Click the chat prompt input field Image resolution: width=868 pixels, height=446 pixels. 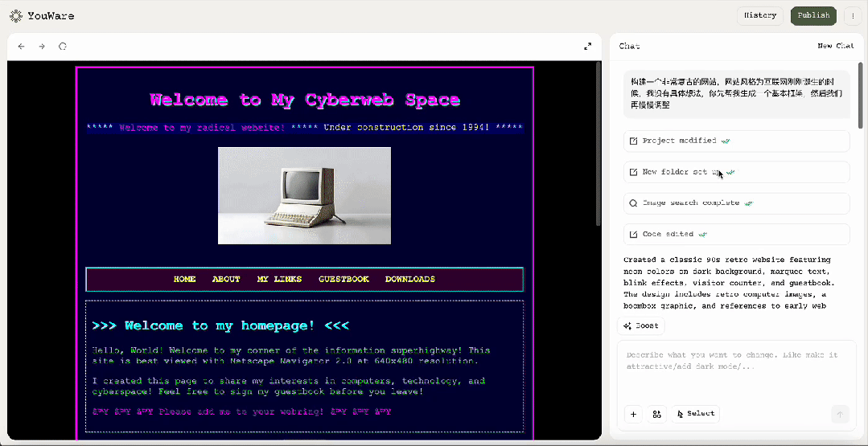point(736,370)
